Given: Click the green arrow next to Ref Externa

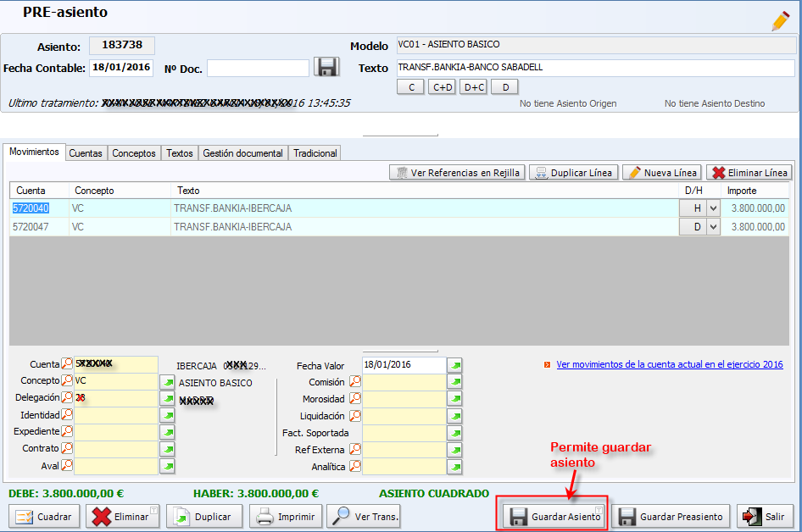Looking at the screenshot, I should click(x=454, y=450).
